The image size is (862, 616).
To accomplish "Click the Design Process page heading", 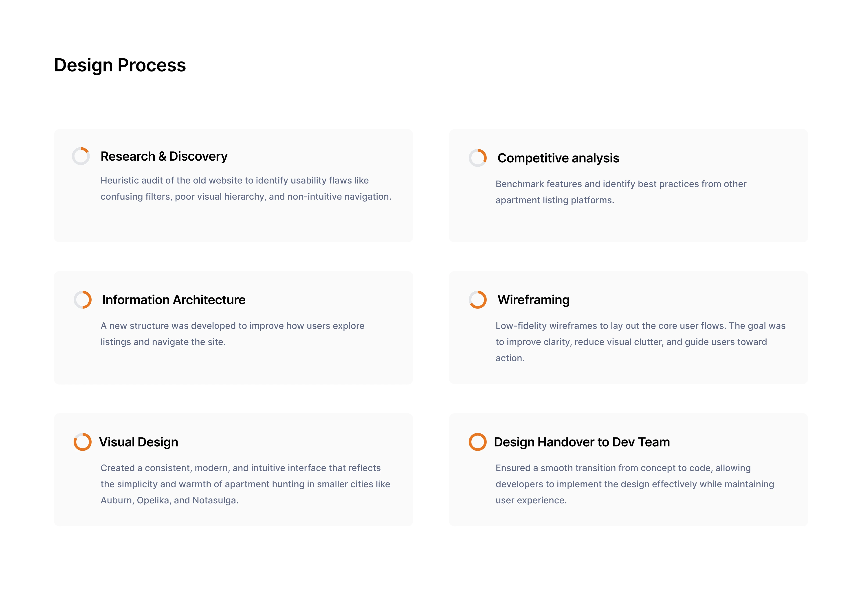I will [120, 65].
